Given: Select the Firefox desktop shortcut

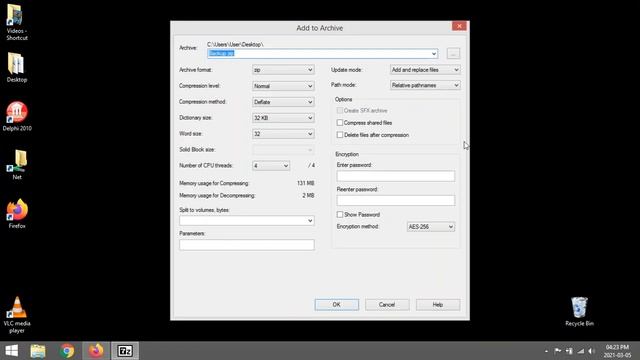Looking at the screenshot, I should [x=17, y=214].
